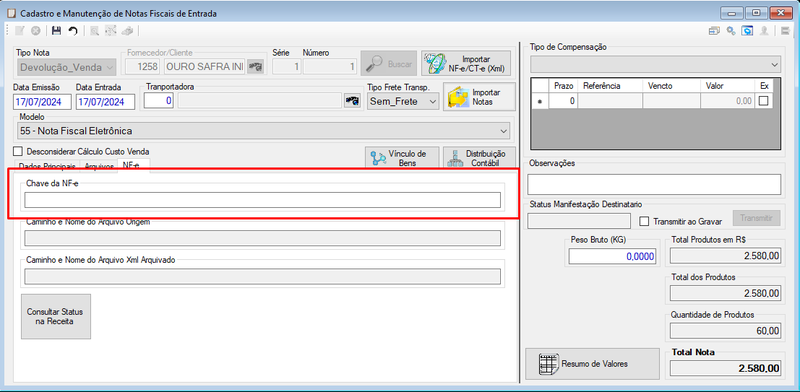Click the Prazo column header

(x=563, y=86)
